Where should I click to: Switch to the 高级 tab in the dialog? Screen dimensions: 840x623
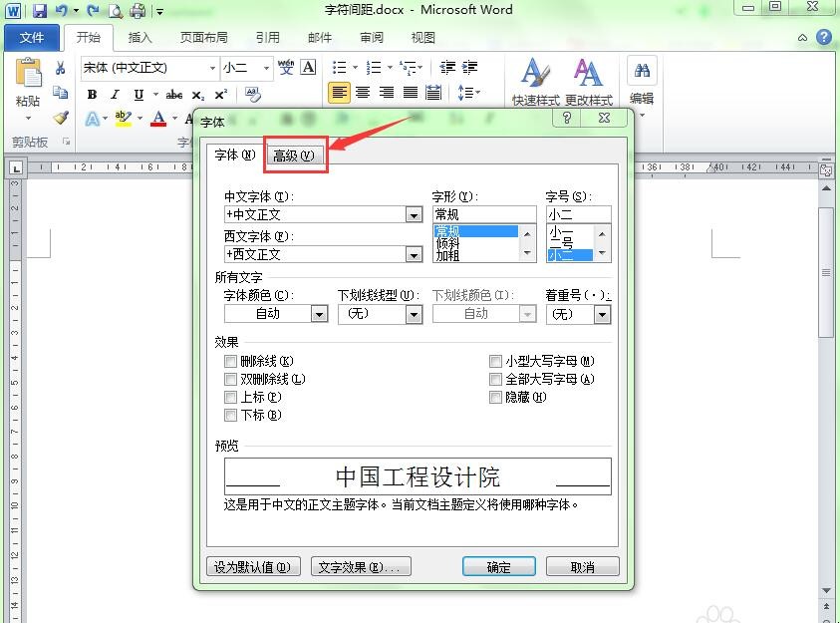coord(294,156)
